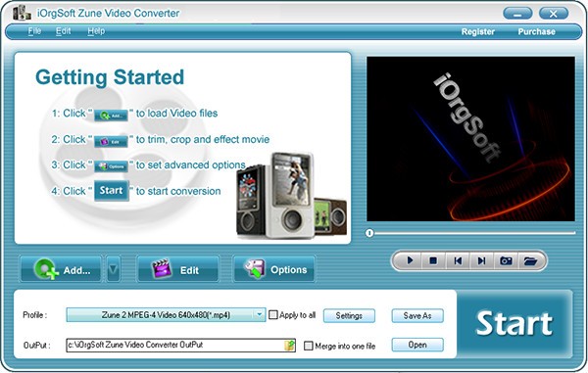Click the Getting Started heading
Screen dimensions: 588x373
click(110, 77)
